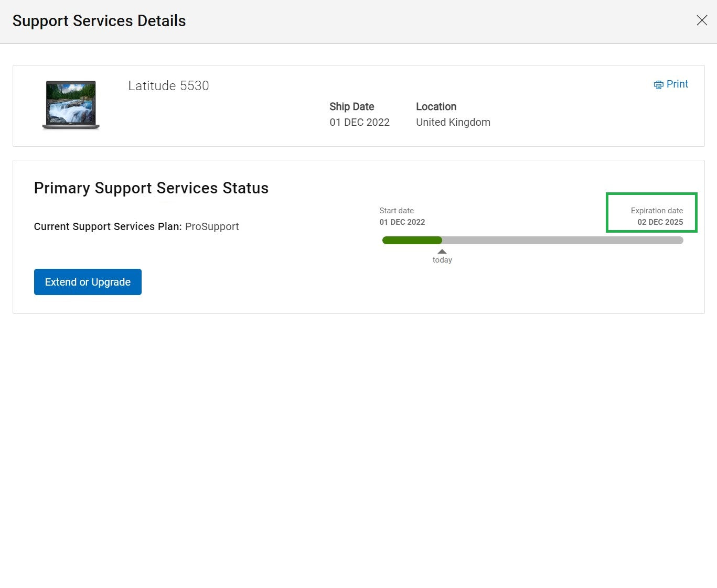Click the Location heading

pyautogui.click(x=436, y=107)
